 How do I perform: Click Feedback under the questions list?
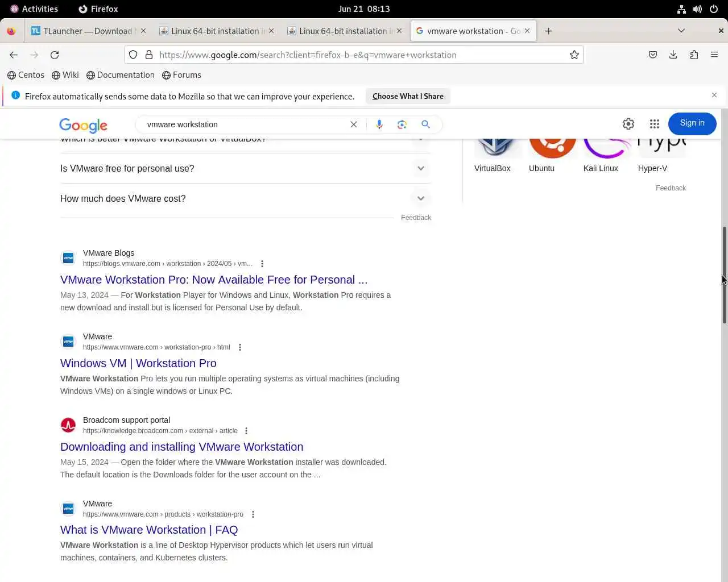416,218
